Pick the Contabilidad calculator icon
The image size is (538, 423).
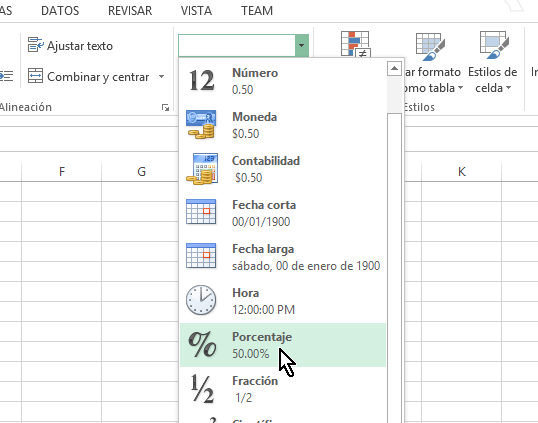click(x=202, y=169)
